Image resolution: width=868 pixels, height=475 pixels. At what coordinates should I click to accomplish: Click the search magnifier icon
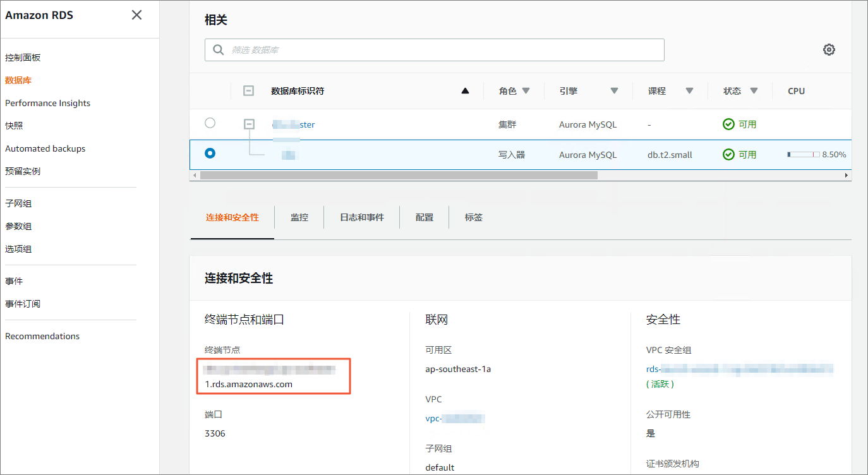pos(219,50)
